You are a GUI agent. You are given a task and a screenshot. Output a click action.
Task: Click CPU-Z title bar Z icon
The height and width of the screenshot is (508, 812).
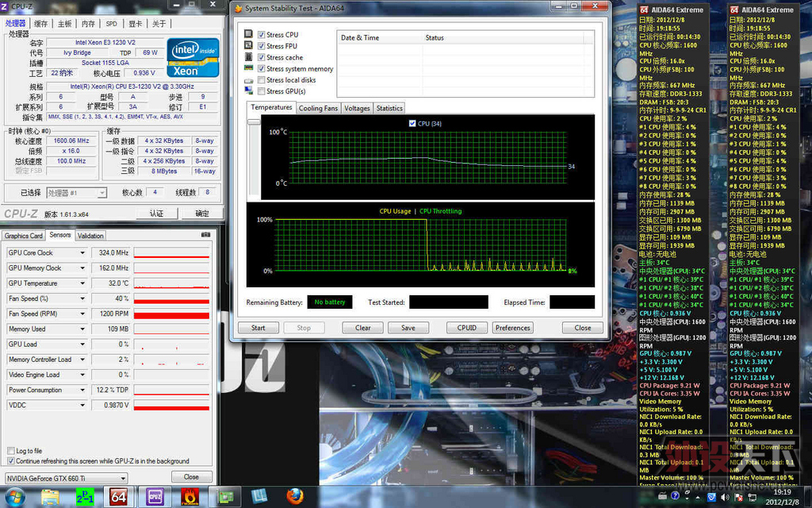pyautogui.click(x=4, y=6)
